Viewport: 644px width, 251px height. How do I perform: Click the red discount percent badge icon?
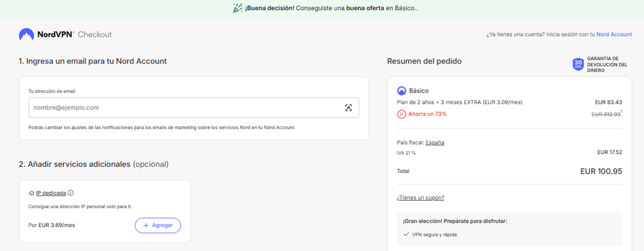tap(401, 114)
